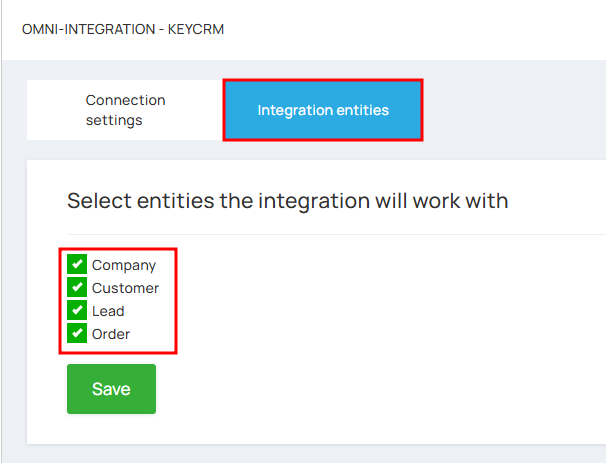Viewport: 606px width, 463px height.
Task: Disable the Lead entity checkbox
Action: [x=77, y=310]
